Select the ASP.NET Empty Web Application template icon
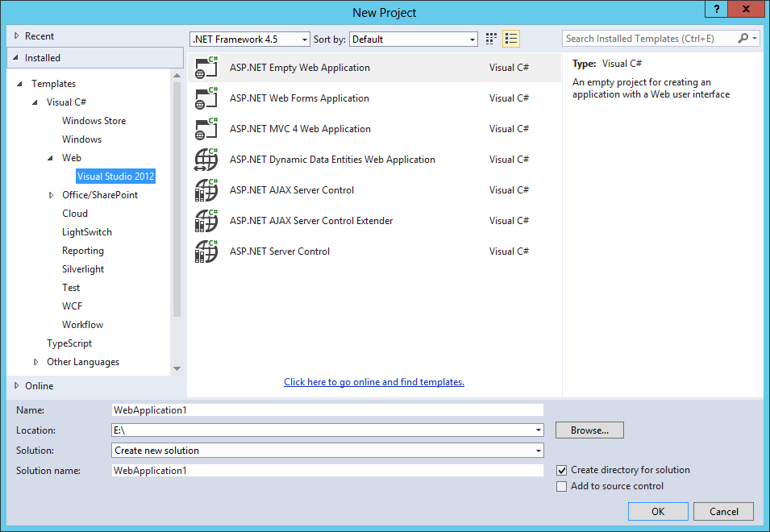The height and width of the screenshot is (532, 770). [x=207, y=68]
